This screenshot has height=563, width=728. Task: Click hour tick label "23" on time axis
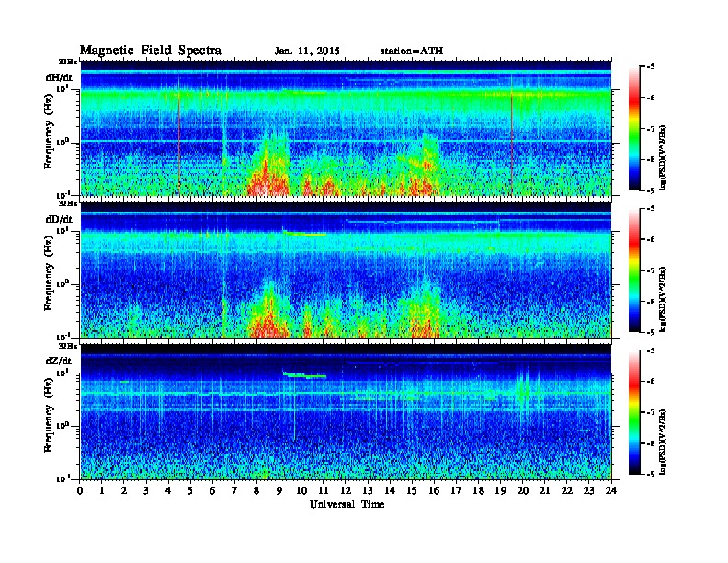pyautogui.click(x=589, y=490)
